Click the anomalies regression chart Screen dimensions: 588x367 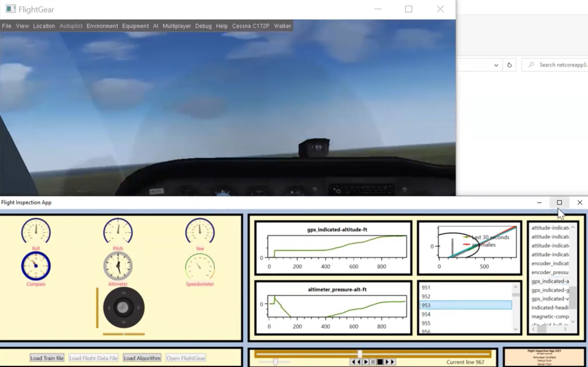(x=469, y=248)
